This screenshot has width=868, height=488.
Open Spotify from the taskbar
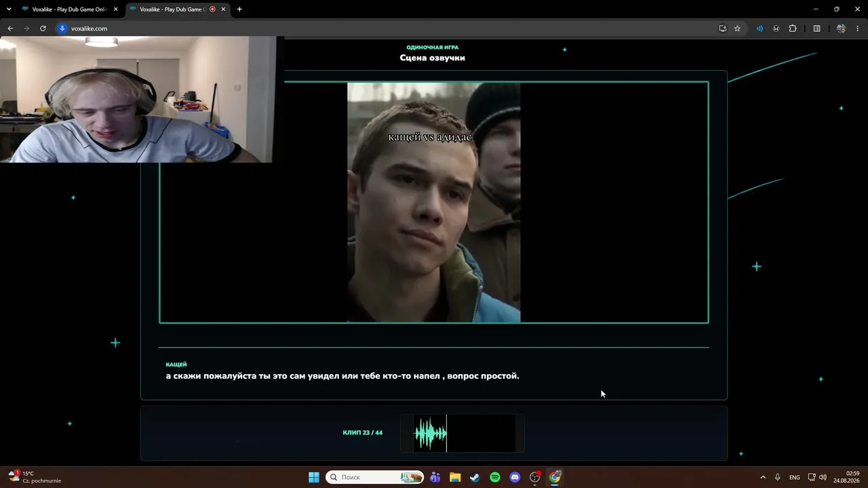pos(495,477)
